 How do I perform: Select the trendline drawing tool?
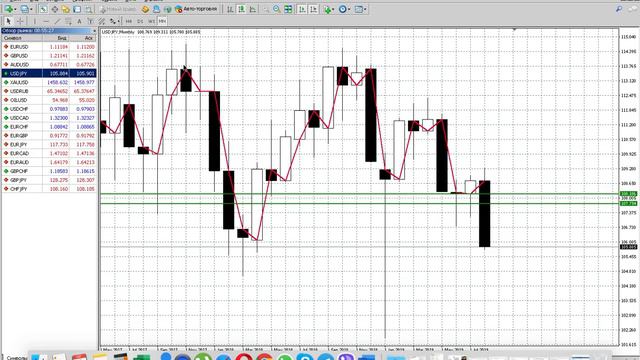[x=58, y=21]
